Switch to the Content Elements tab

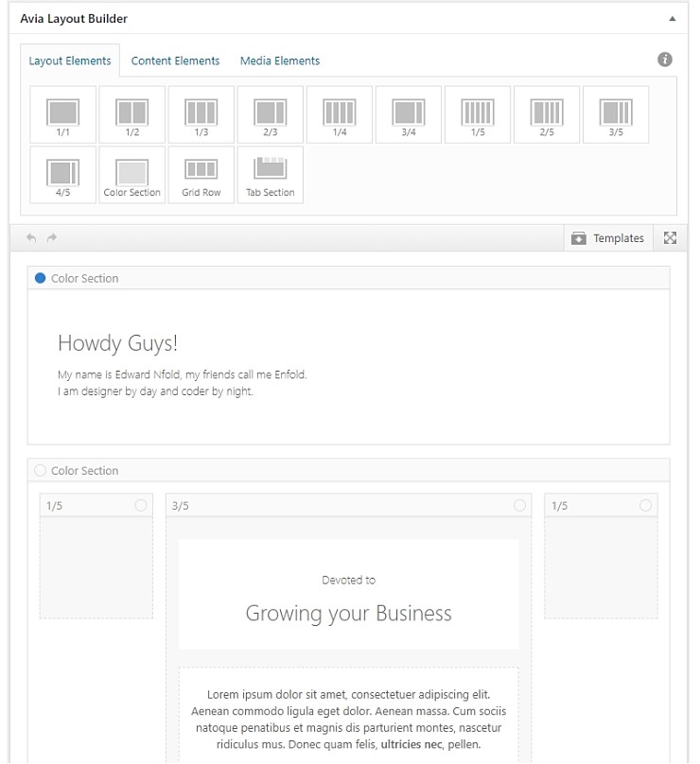175,61
